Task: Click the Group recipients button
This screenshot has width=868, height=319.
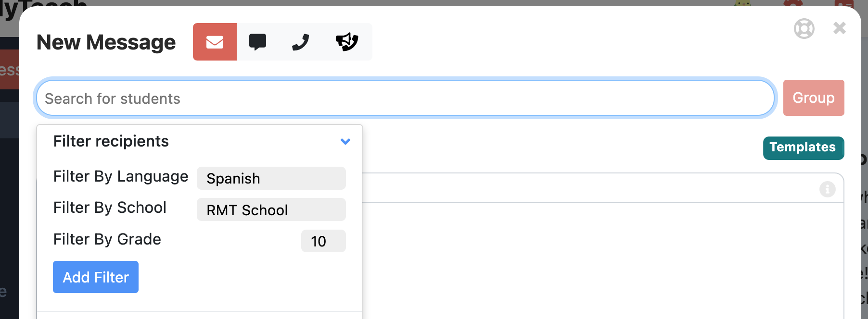Action: tap(813, 98)
